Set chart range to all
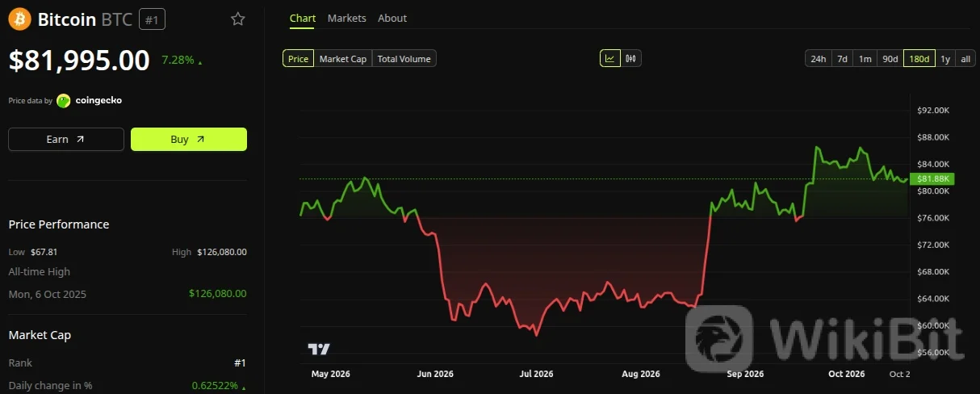980x394 pixels. pos(965,58)
